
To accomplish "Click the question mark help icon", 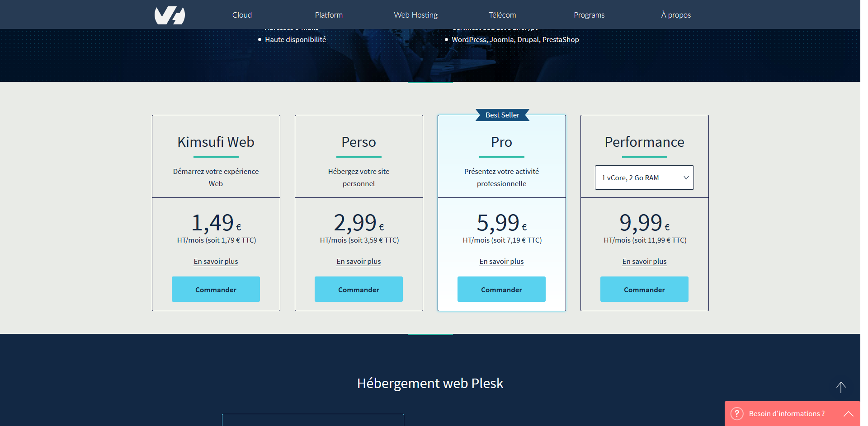I will pyautogui.click(x=737, y=414).
